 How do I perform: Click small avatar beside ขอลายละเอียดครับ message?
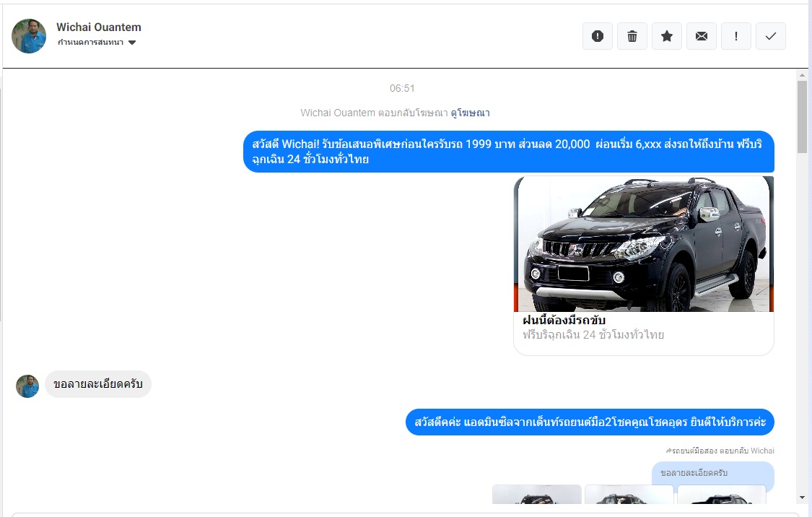pos(27,386)
